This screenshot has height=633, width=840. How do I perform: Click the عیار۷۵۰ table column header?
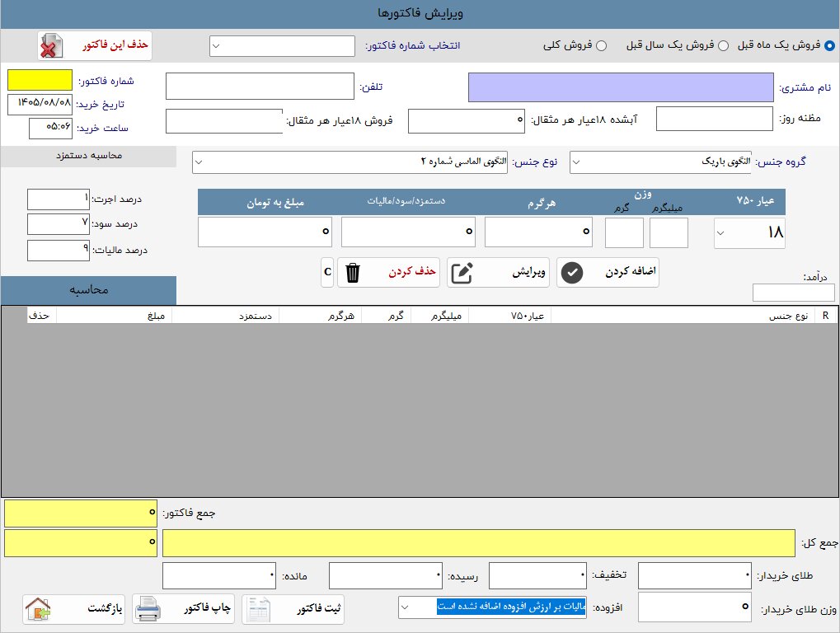[x=509, y=316]
